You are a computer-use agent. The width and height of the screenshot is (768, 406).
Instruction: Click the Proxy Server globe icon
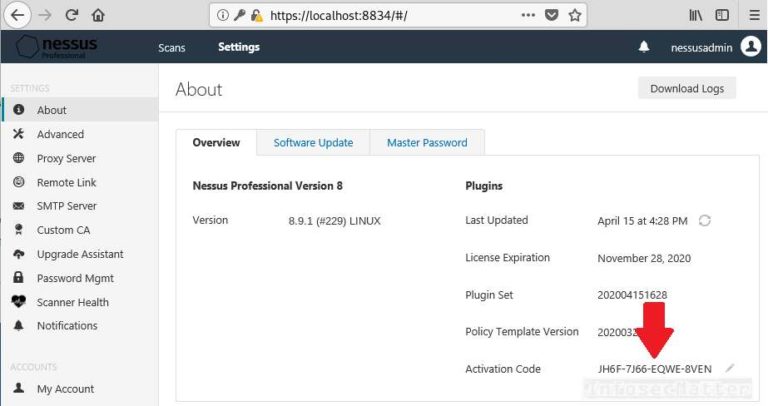click(x=19, y=158)
